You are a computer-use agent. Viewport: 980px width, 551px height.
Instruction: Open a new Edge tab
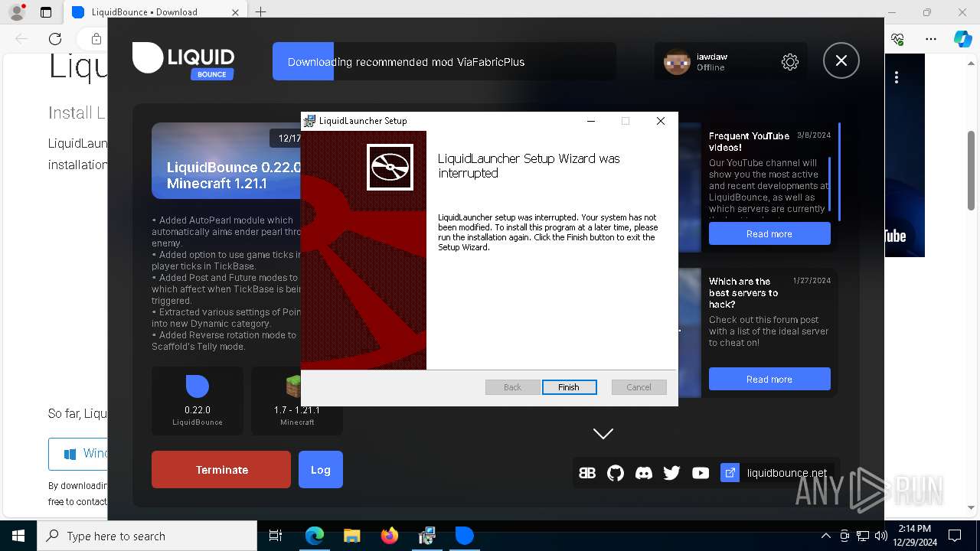[260, 11]
